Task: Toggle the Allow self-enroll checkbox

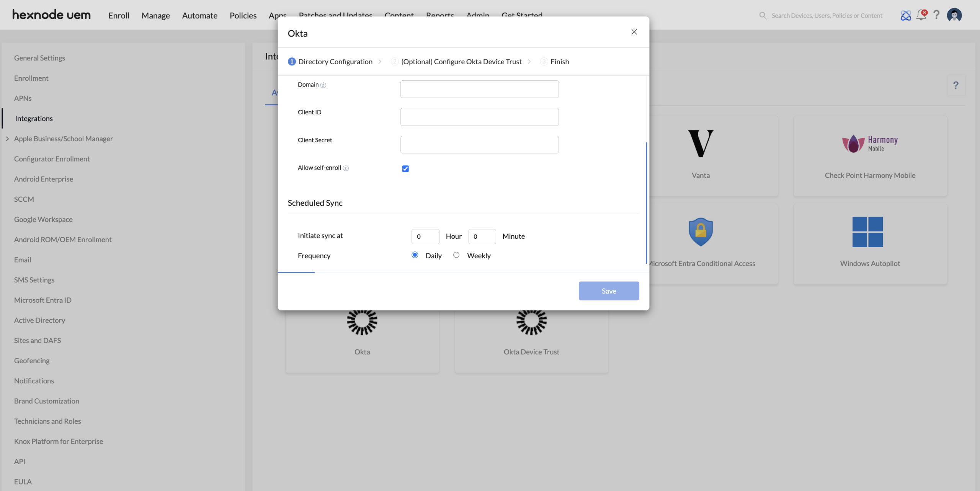Action: (x=405, y=169)
